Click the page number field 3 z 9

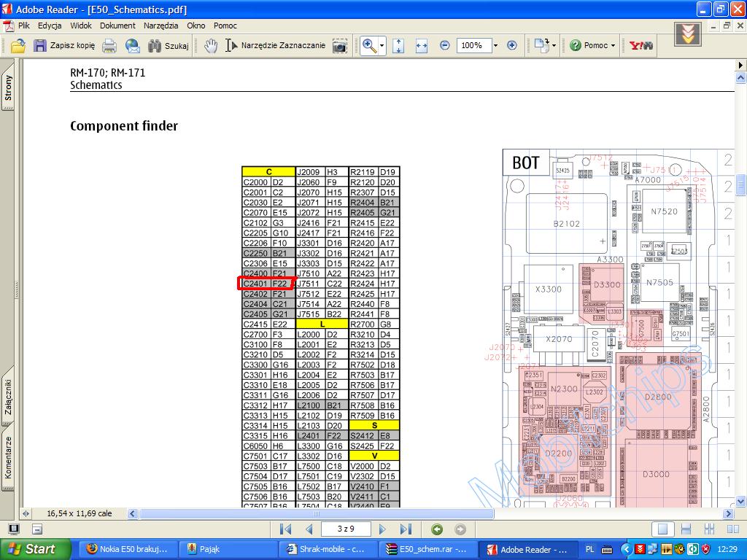346,529
